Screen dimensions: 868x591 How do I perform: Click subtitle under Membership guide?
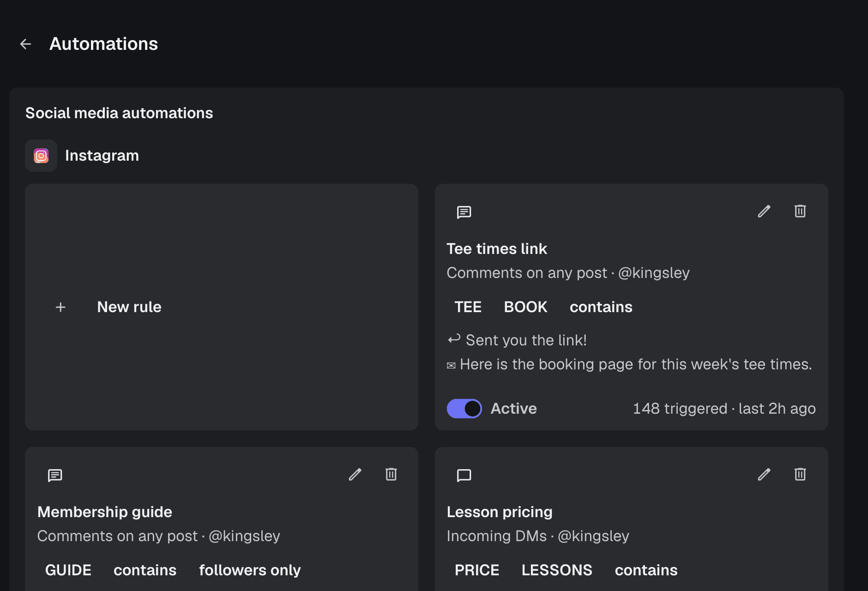click(x=159, y=536)
